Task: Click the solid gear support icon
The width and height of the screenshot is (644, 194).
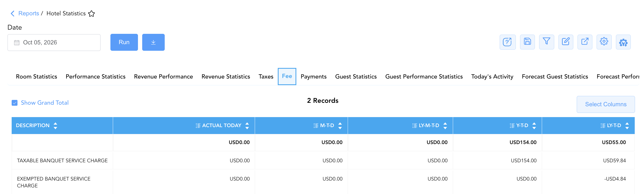Action: pyautogui.click(x=623, y=42)
